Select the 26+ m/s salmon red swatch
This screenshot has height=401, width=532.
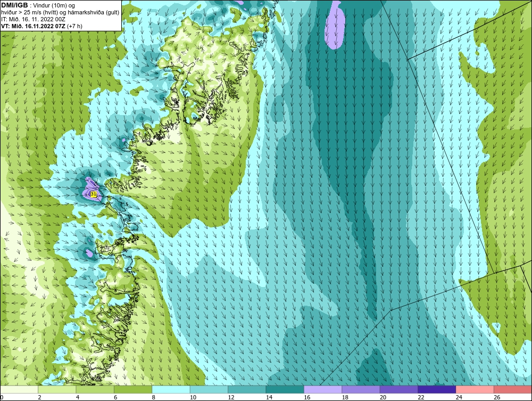click(513, 389)
